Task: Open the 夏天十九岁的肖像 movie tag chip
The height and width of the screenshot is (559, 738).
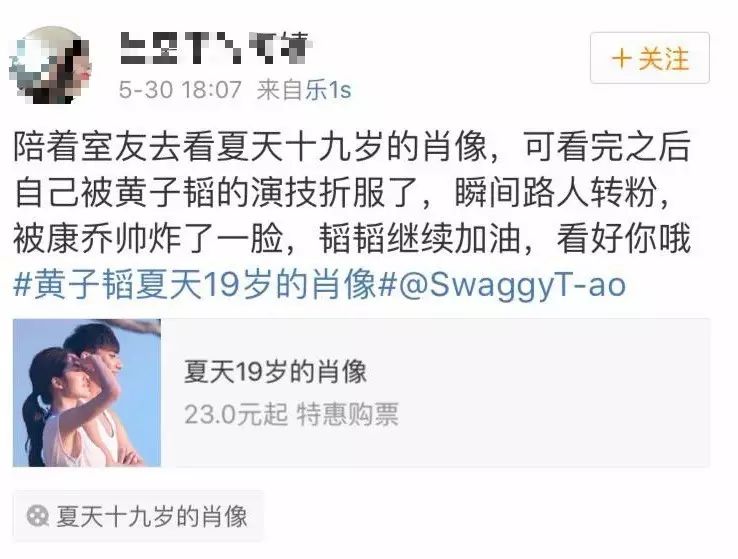Action: (137, 516)
